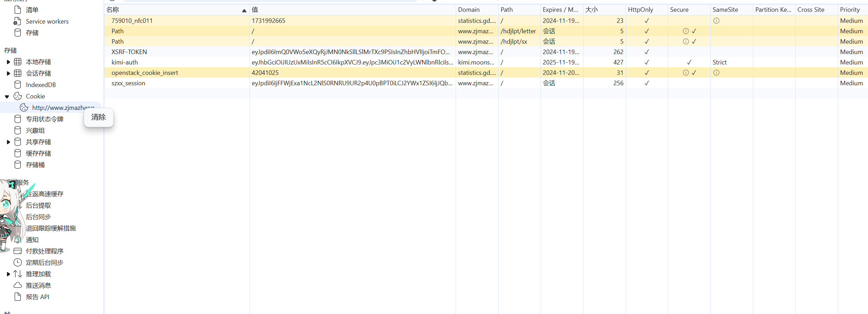
Task: Select the kimi-auth cookie row
Action: pos(125,62)
